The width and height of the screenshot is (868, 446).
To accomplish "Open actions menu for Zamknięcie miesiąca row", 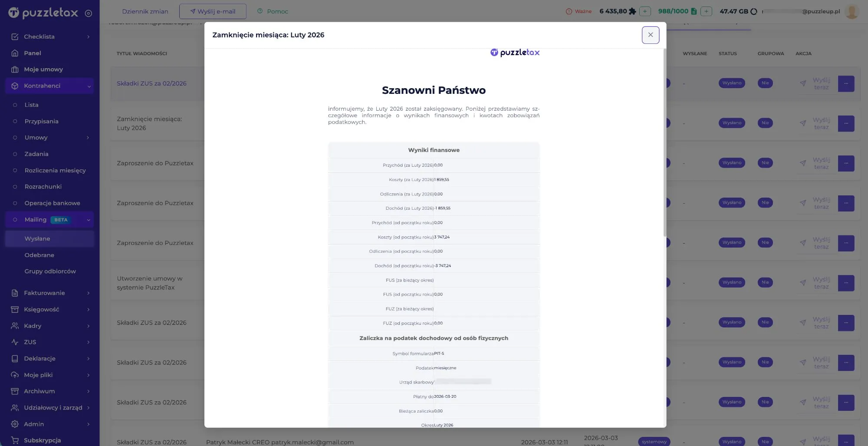I will (x=846, y=123).
